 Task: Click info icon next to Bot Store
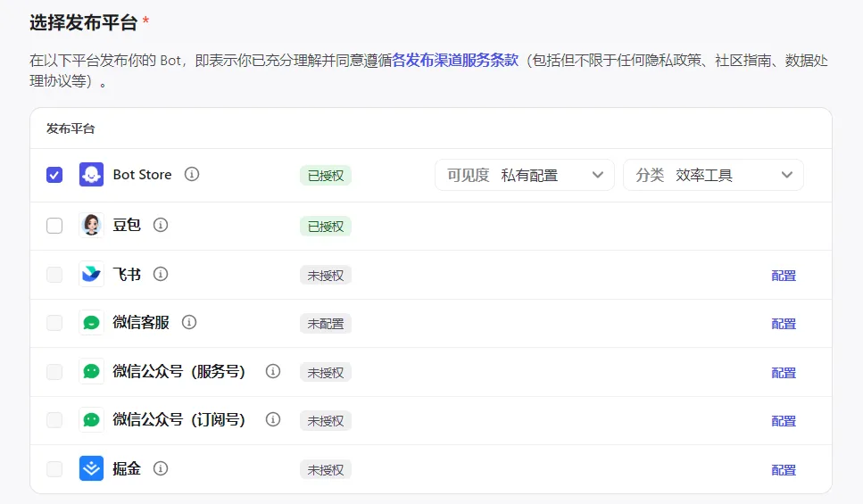tap(192, 175)
